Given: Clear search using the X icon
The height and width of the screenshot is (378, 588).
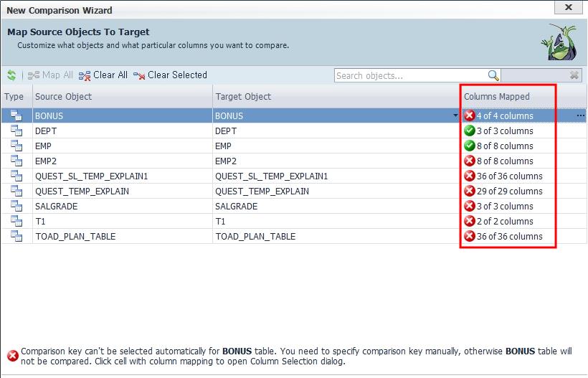Looking at the screenshot, I should point(574,75).
